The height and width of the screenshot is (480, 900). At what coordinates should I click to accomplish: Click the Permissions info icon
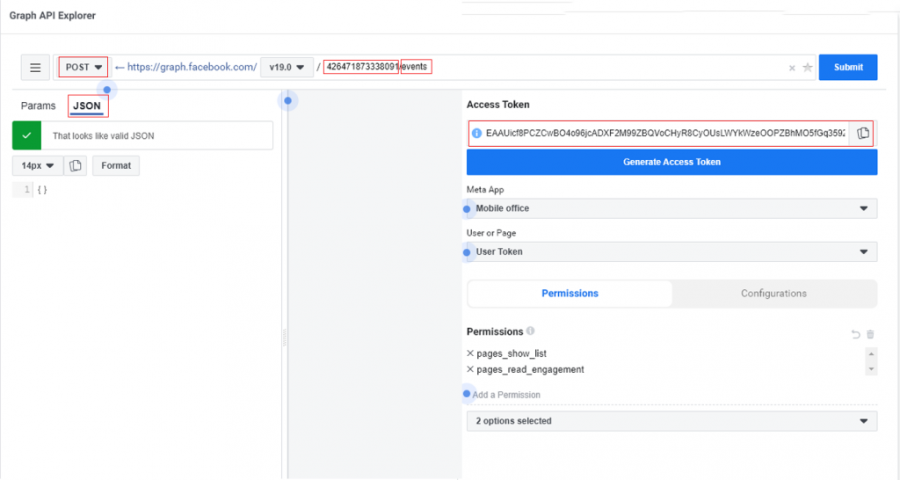tap(530, 331)
